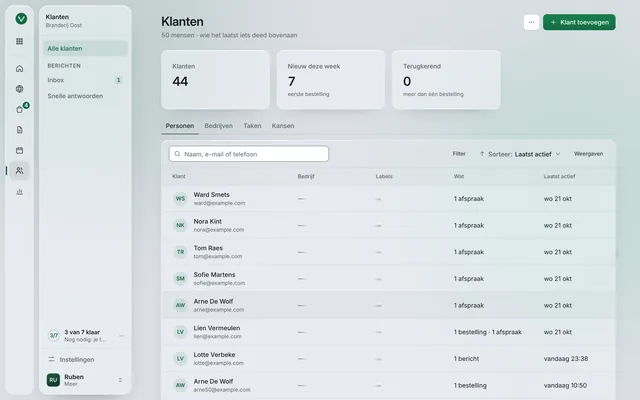Screen dimensions: 640x400
Task: Click the RU user avatar
Action: [x=53, y=380]
